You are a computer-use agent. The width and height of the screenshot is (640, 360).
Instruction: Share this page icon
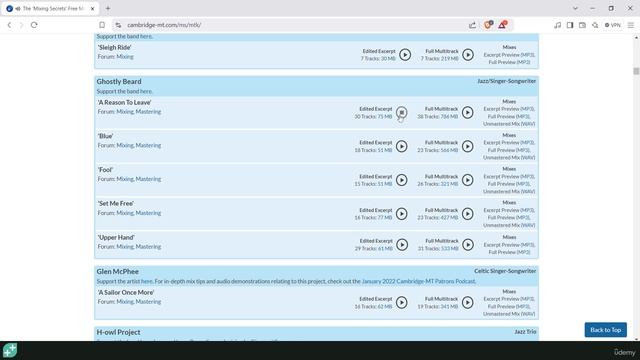coord(472,25)
